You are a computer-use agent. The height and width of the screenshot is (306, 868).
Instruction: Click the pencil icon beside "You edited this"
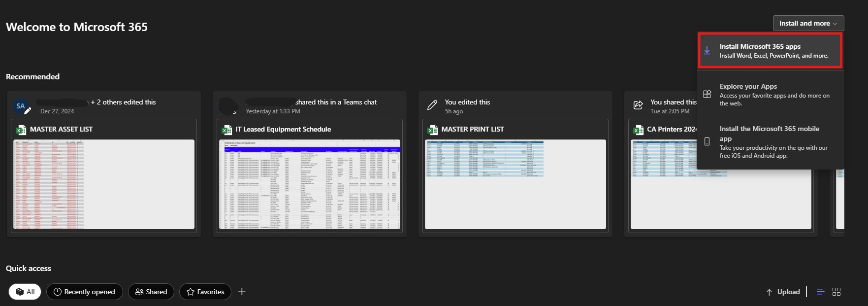pyautogui.click(x=432, y=104)
